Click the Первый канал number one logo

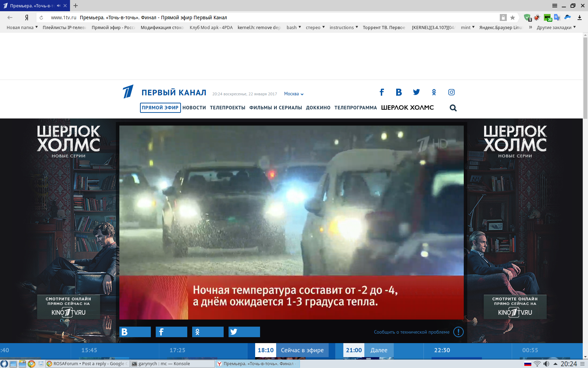pos(128,91)
